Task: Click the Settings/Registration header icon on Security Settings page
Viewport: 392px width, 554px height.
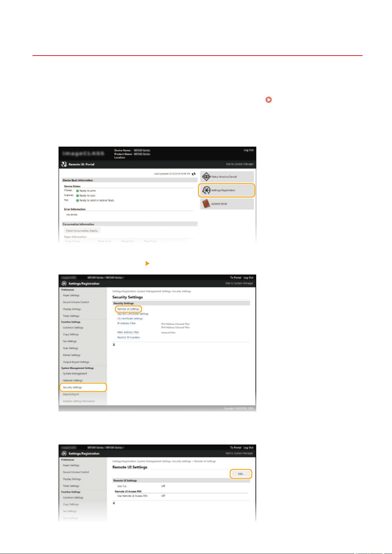Action: pyautogui.click(x=64, y=283)
